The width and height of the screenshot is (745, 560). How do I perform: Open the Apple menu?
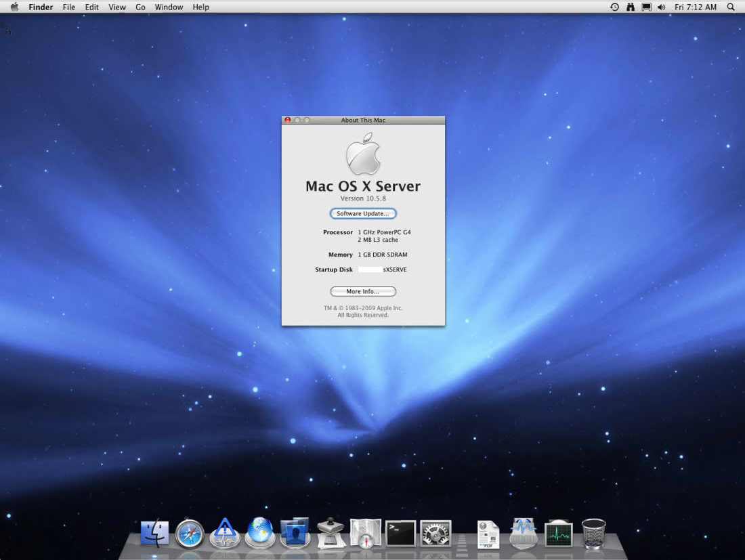tap(14, 7)
